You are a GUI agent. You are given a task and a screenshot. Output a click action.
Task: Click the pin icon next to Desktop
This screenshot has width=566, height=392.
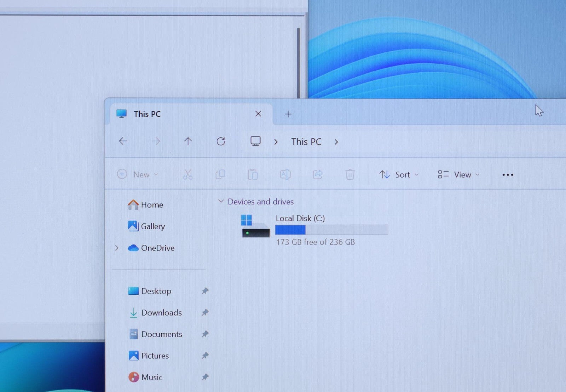point(205,291)
